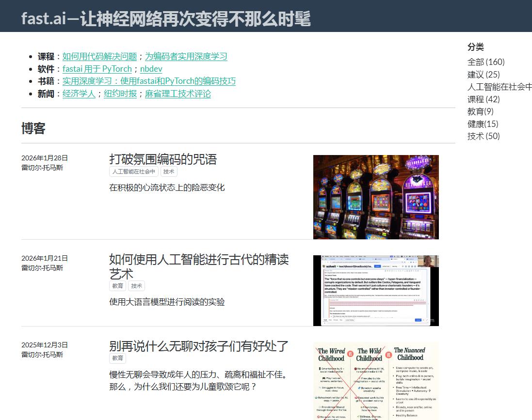The height and width of the screenshot is (420, 532).
Task: Open 纽约时报 news link
Action: pyautogui.click(x=120, y=93)
